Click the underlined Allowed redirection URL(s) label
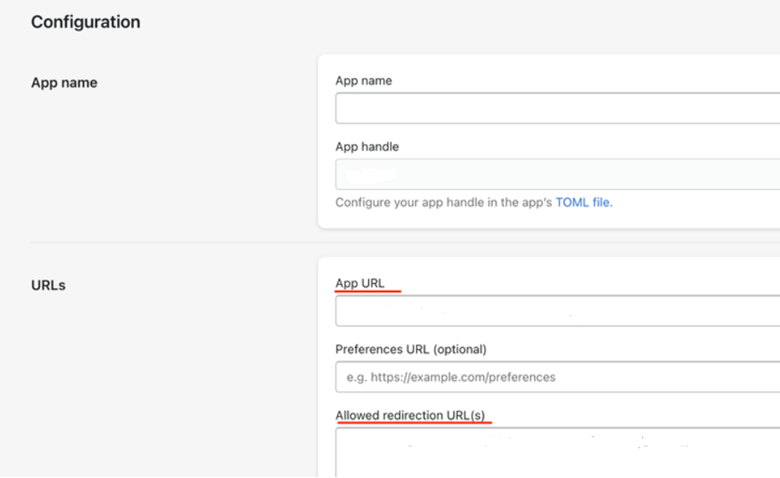This screenshot has width=780, height=478. (410, 415)
